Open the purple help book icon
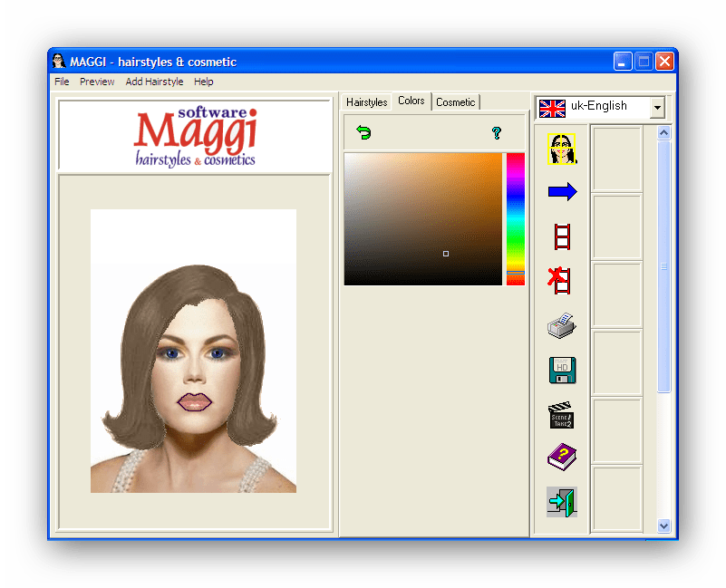This screenshot has width=726, height=588. tap(562, 457)
